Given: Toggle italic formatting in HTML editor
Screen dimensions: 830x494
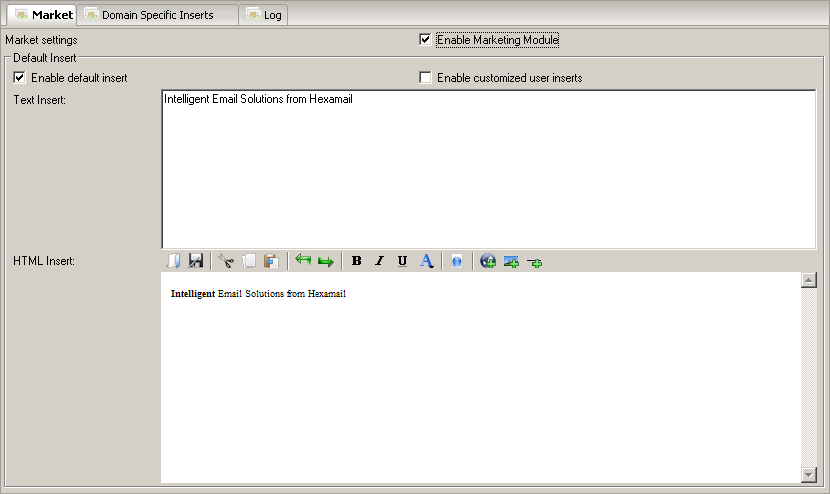Looking at the screenshot, I should (379, 261).
